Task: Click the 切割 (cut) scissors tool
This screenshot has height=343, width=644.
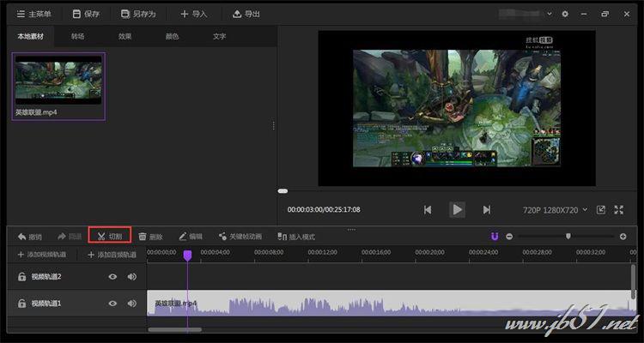Action: (109, 236)
